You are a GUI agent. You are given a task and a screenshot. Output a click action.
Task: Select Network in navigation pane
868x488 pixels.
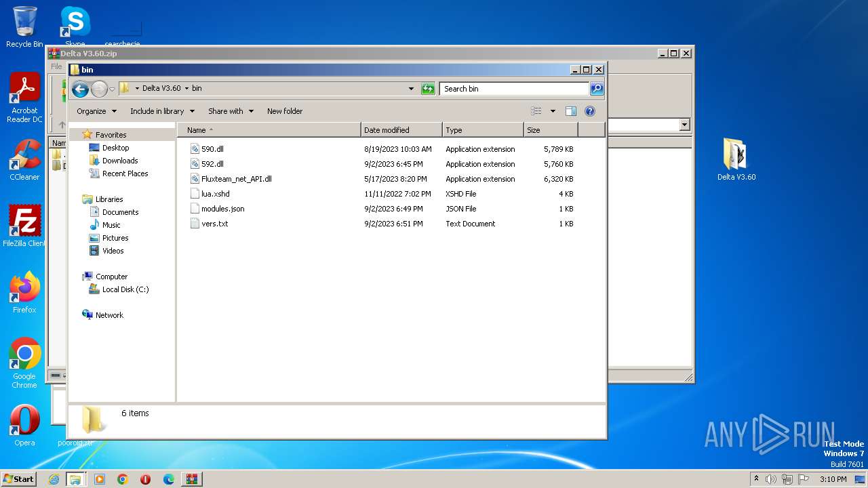109,315
